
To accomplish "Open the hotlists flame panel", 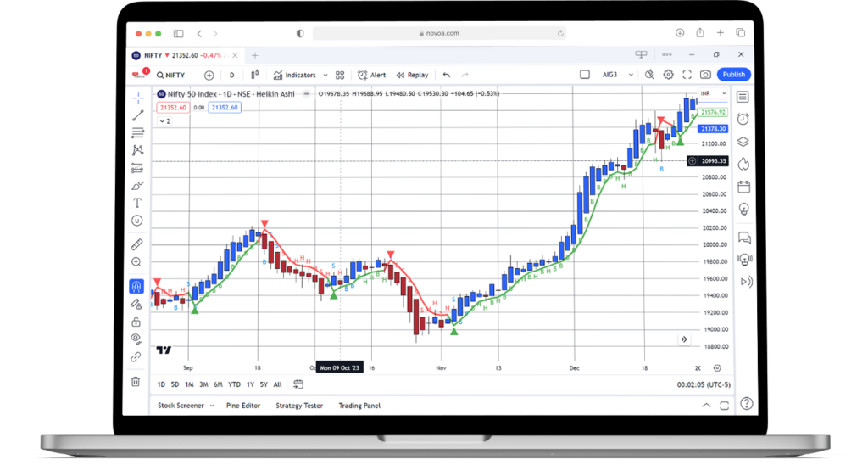I will pos(743,164).
